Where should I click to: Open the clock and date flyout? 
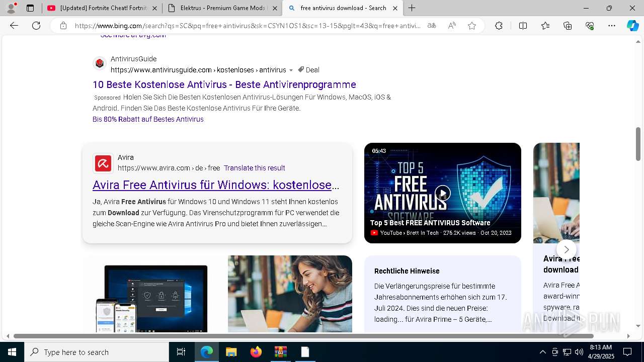(x=601, y=352)
